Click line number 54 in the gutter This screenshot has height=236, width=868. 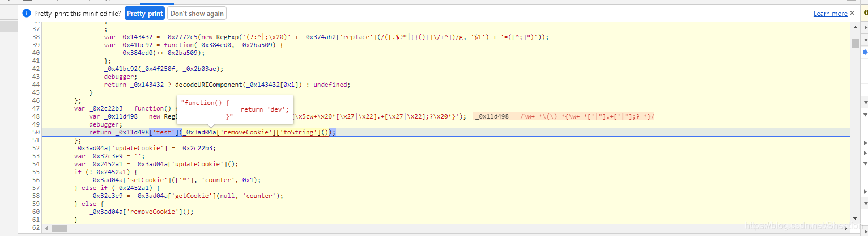click(x=36, y=164)
